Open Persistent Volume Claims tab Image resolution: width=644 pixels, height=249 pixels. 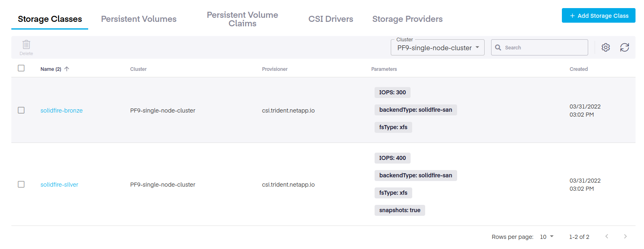[x=242, y=19]
